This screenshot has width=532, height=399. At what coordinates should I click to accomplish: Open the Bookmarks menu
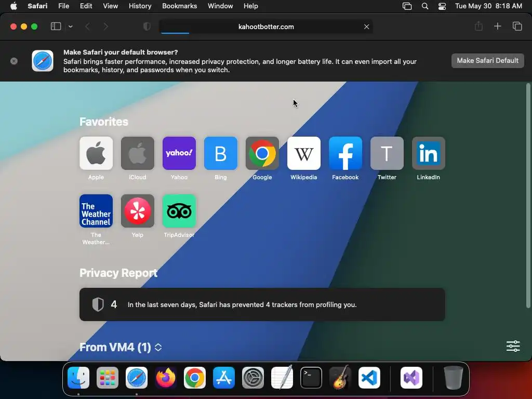click(x=179, y=6)
